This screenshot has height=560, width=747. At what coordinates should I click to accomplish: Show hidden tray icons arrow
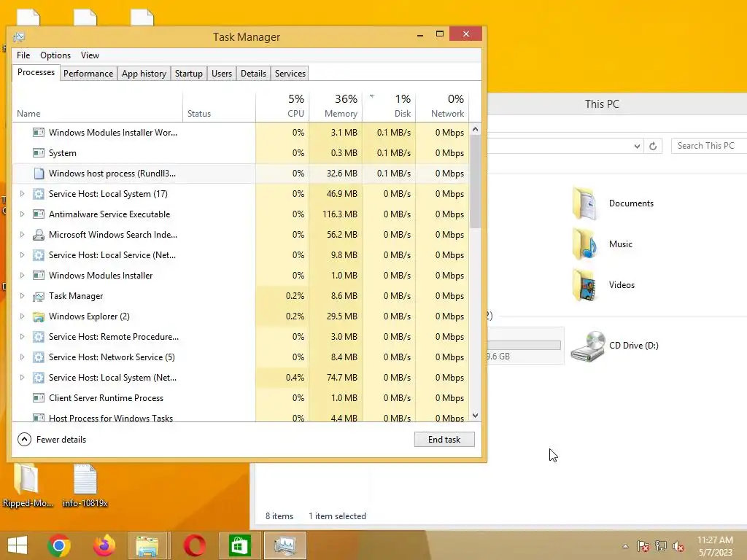625,547
